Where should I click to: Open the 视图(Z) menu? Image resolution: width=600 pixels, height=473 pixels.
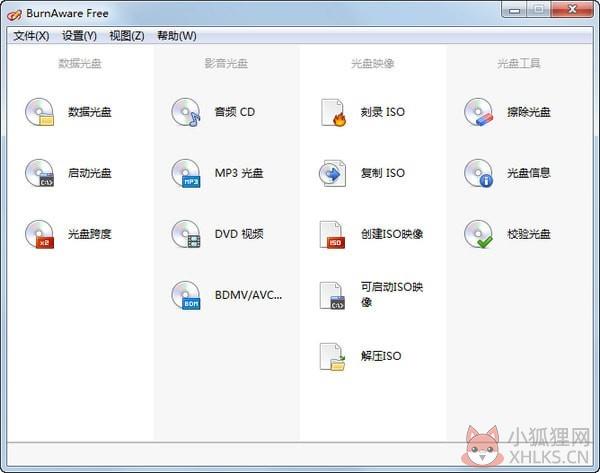pyautogui.click(x=127, y=36)
